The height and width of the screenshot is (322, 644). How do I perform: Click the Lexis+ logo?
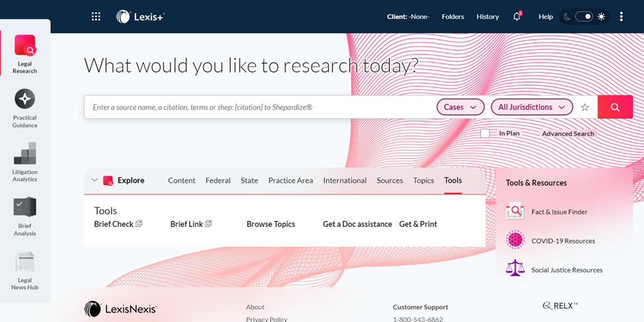click(140, 16)
